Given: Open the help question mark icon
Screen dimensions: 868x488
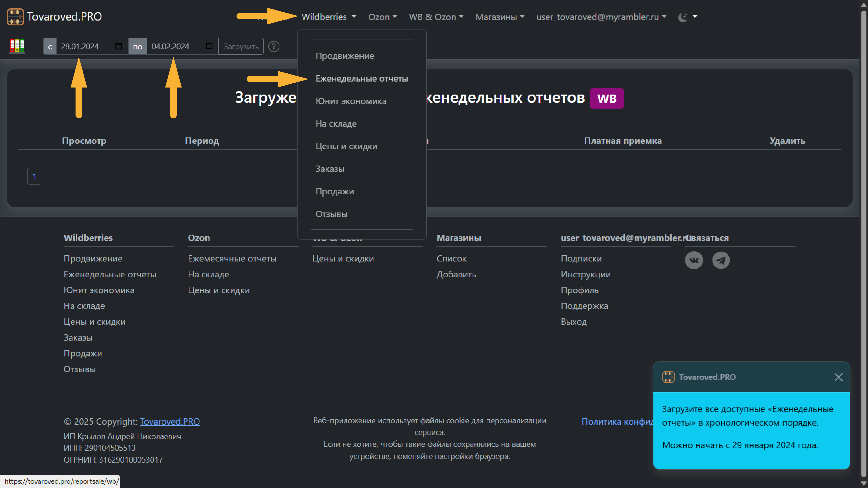Looking at the screenshot, I should [274, 47].
